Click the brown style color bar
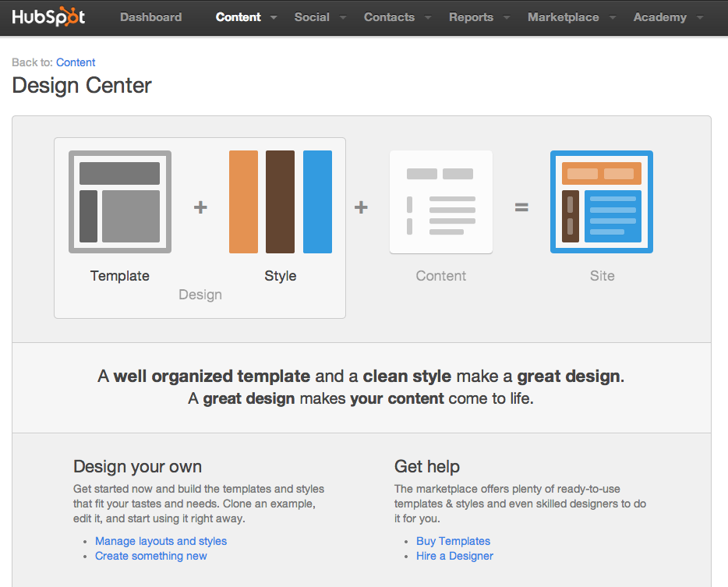This screenshot has height=587, width=728. 280,202
